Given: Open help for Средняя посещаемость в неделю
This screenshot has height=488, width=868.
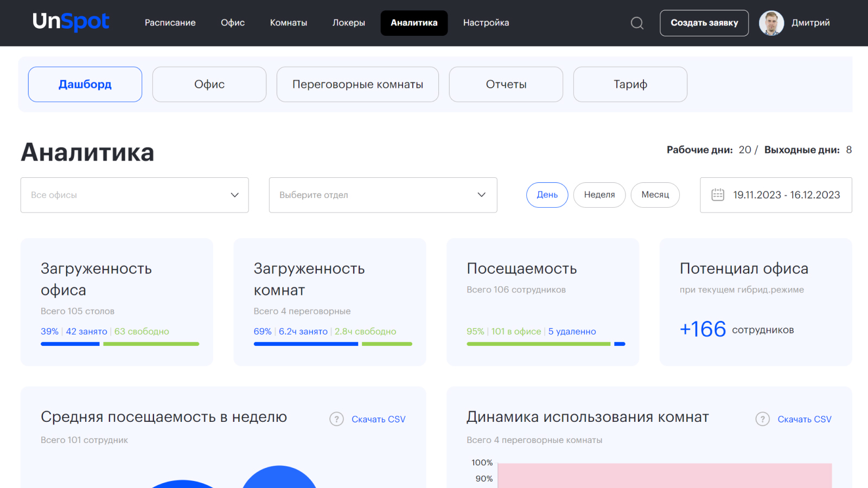Looking at the screenshot, I should pos(336,419).
